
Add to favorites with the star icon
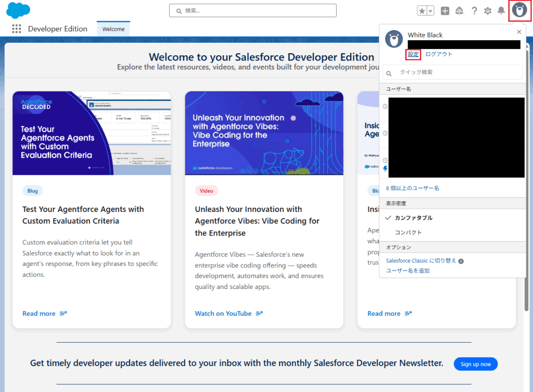pyautogui.click(x=422, y=11)
